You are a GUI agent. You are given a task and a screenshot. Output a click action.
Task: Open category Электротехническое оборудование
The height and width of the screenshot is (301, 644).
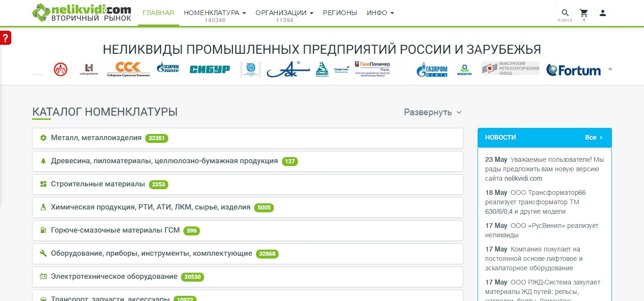[248, 277]
